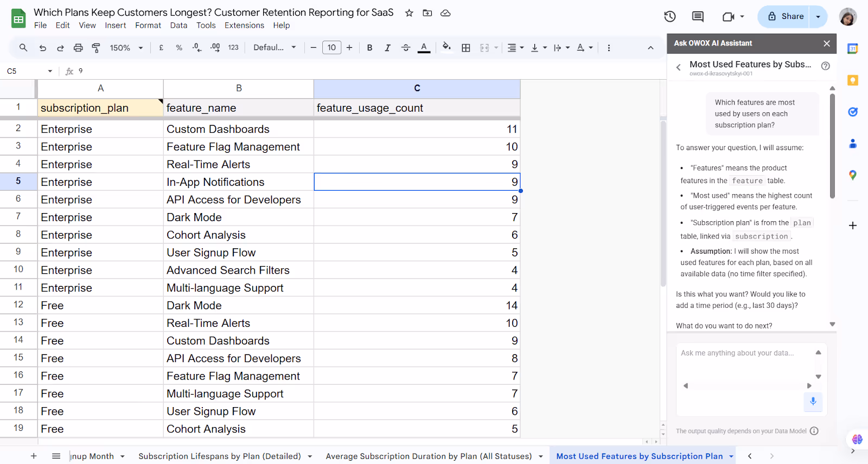Apply strikethrough formatting

[406, 48]
